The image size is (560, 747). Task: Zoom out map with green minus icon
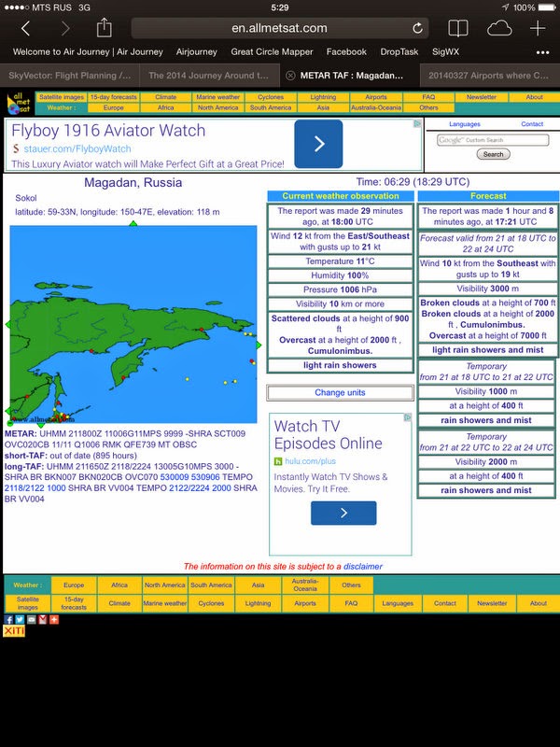10,423
